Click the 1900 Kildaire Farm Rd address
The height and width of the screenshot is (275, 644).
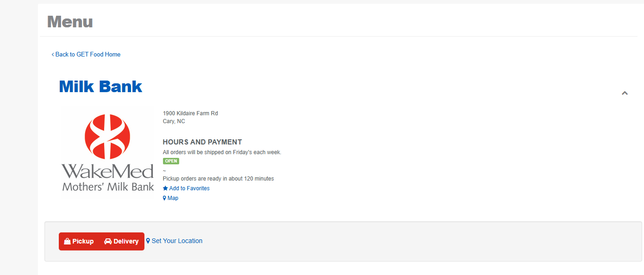coord(190,113)
